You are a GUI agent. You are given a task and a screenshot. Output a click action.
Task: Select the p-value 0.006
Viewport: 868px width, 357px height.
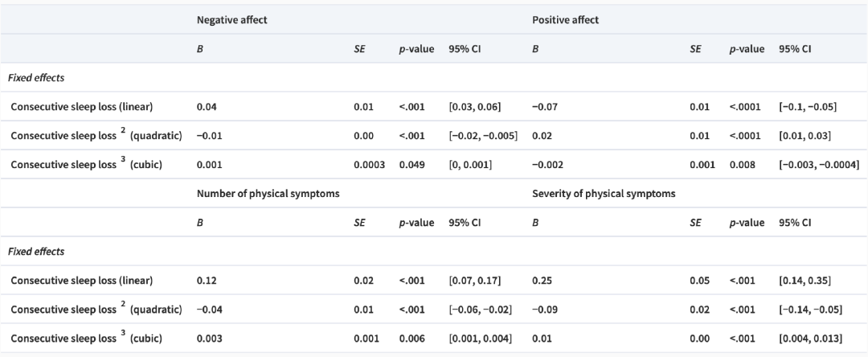[x=413, y=338]
